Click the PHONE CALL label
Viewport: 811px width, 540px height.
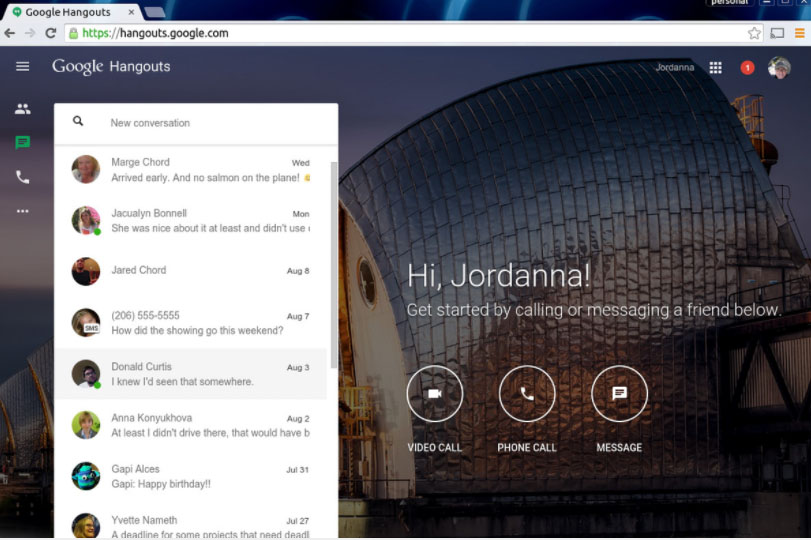pyautogui.click(x=527, y=447)
